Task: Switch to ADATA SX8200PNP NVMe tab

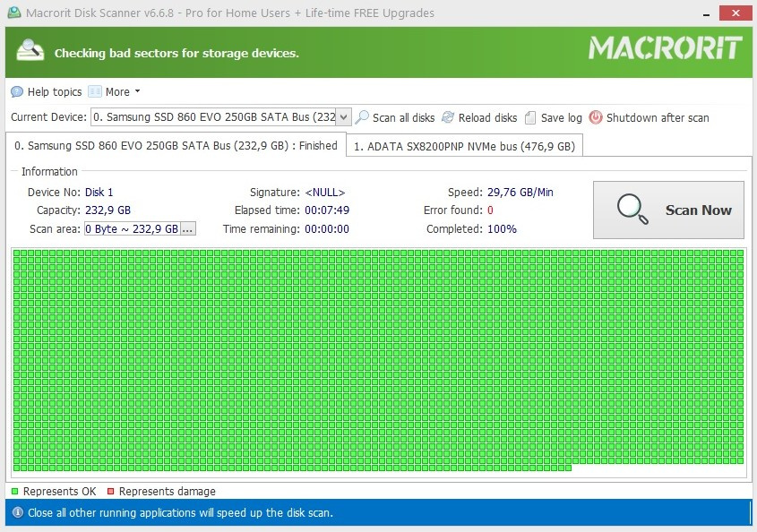Action: pyautogui.click(x=464, y=146)
